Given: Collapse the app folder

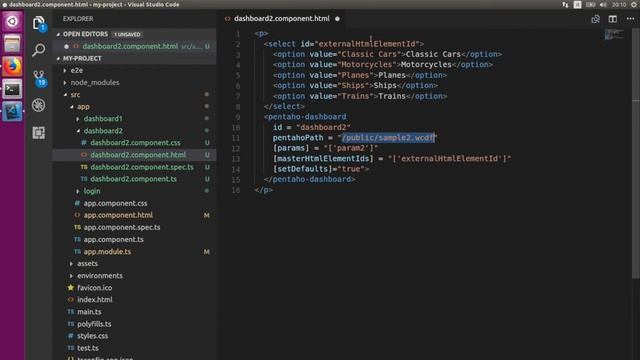Looking at the screenshot, I should pos(83,107).
